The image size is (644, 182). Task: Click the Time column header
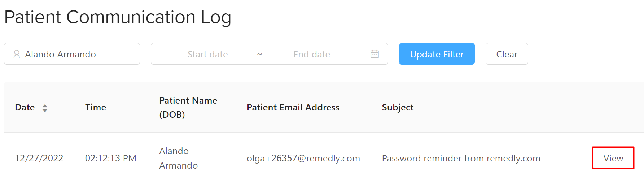click(x=96, y=107)
